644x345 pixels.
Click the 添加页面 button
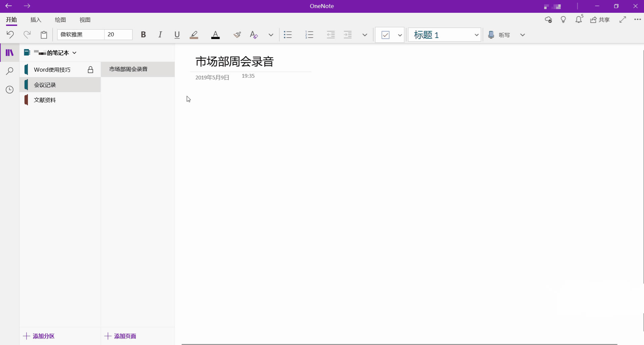pyautogui.click(x=120, y=336)
